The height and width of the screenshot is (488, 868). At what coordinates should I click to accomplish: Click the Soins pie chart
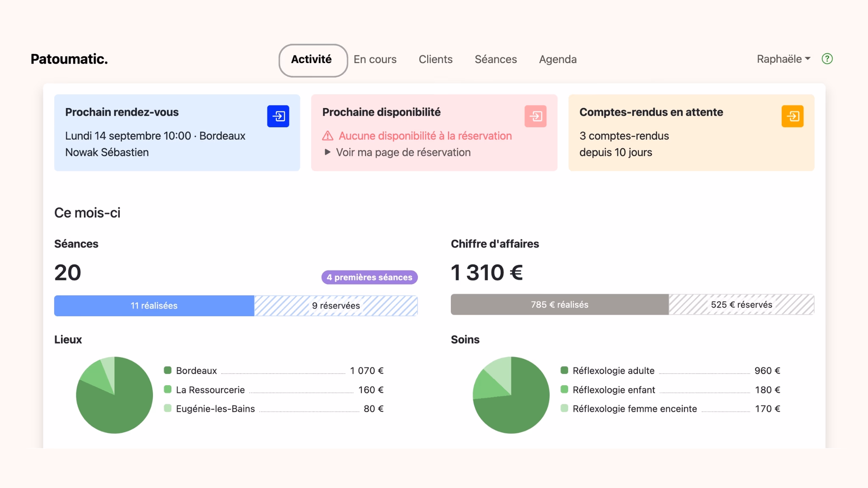511,395
